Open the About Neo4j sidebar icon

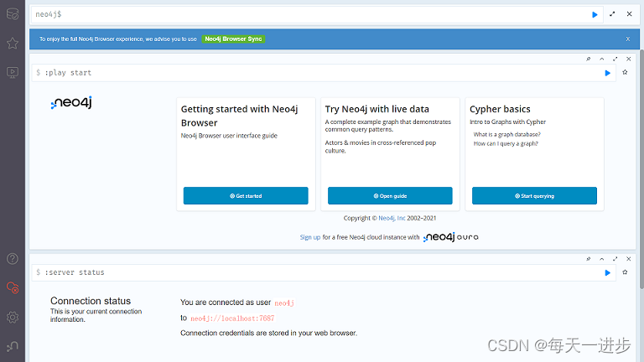pos(13,347)
